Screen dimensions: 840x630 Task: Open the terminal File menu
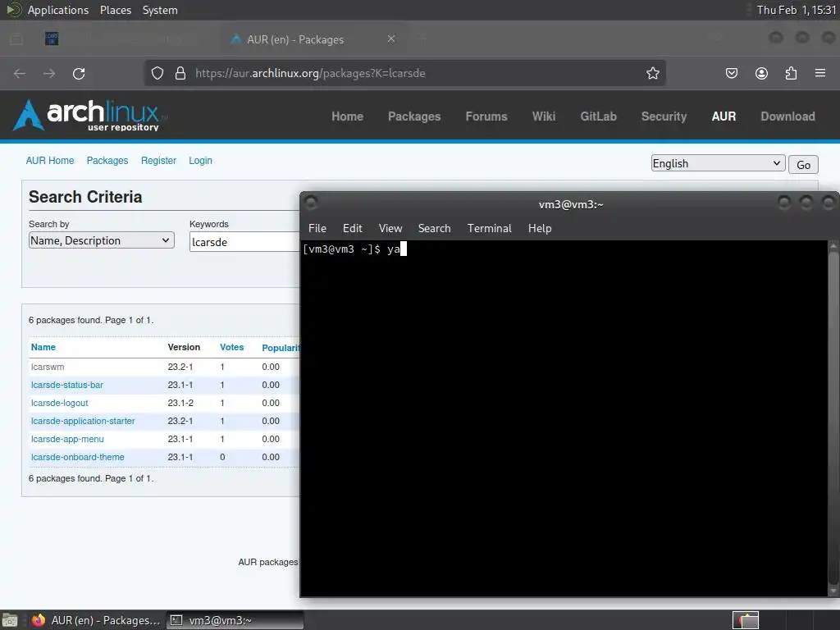(x=317, y=228)
